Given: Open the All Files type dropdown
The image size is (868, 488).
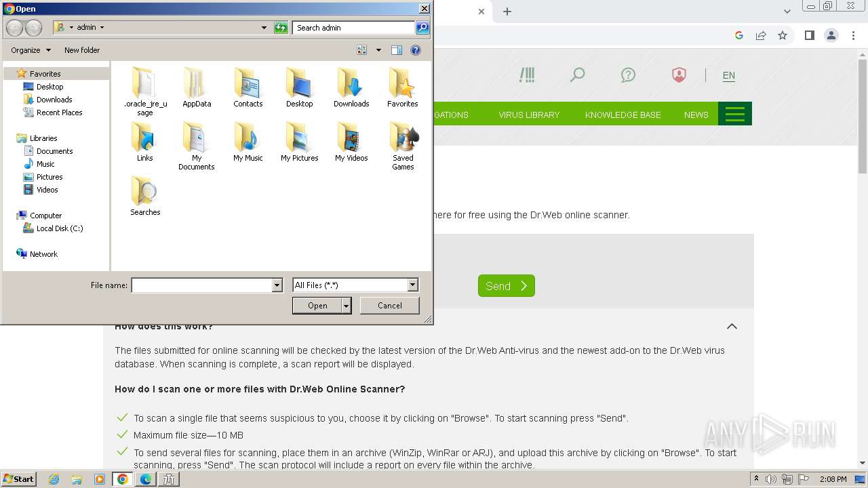Looking at the screenshot, I should coord(412,285).
